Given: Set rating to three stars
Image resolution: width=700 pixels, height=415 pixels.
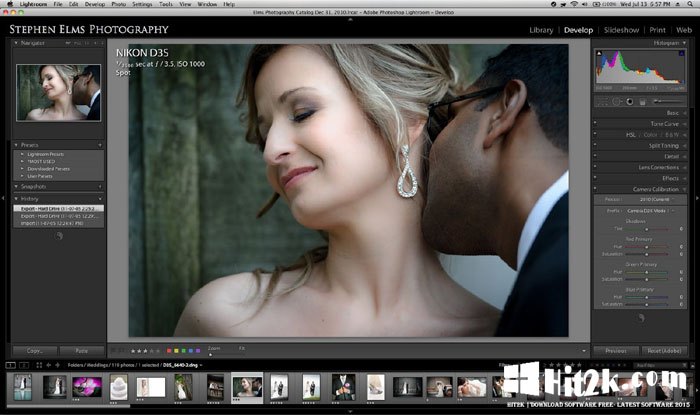Looking at the screenshot, I should click(145, 351).
